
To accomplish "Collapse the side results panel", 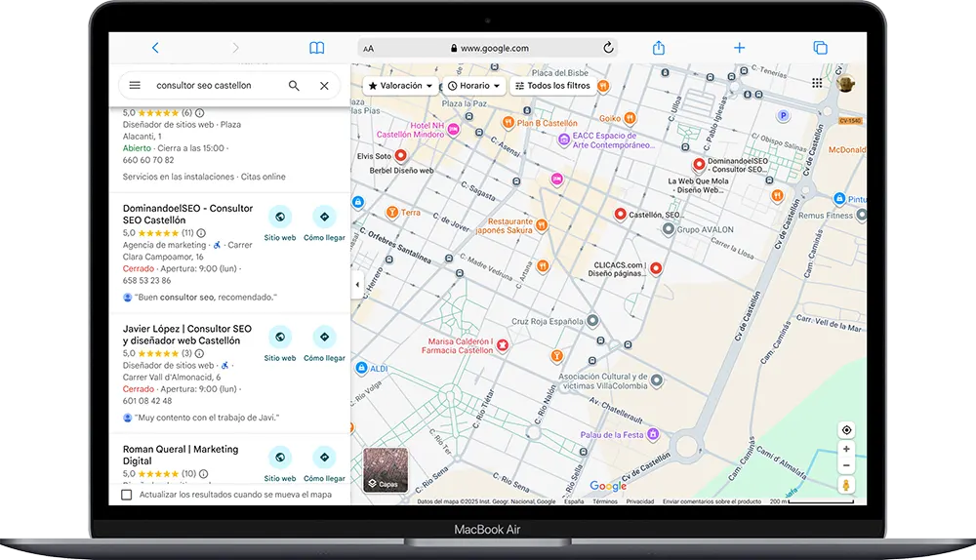I will 356,285.
